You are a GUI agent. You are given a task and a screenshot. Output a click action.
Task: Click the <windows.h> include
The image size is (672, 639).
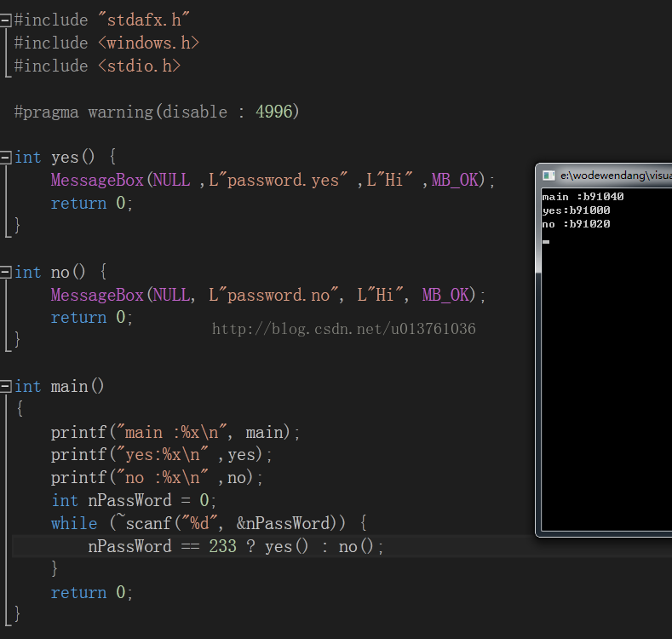(x=149, y=43)
